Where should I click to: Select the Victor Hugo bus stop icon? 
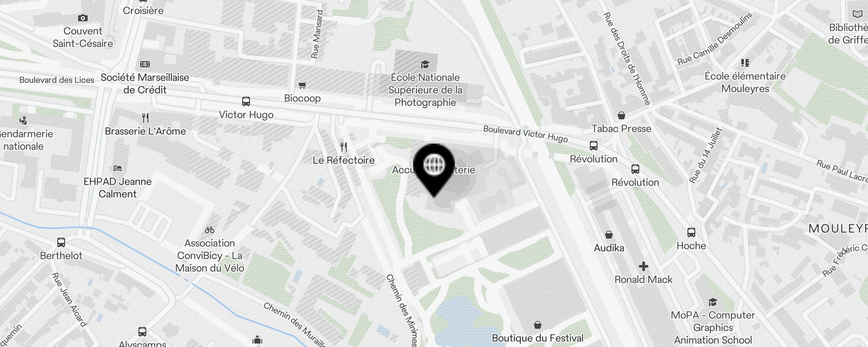pos(246,101)
